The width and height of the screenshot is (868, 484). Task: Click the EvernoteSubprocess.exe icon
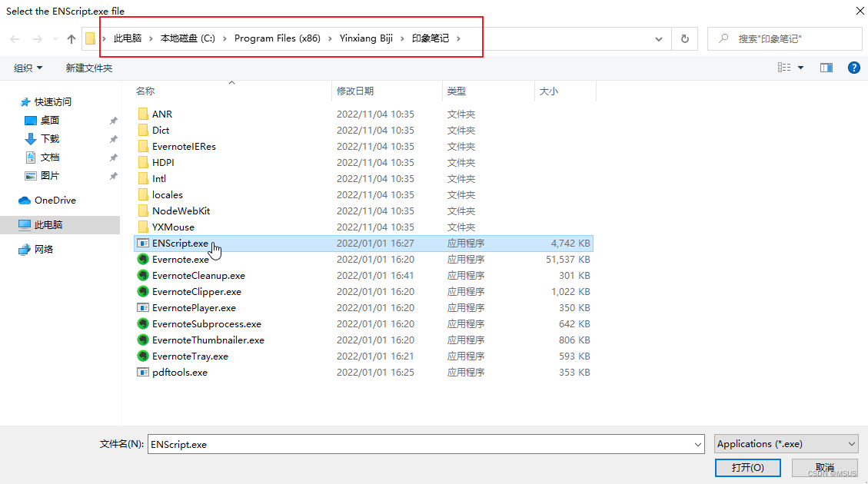tap(143, 323)
